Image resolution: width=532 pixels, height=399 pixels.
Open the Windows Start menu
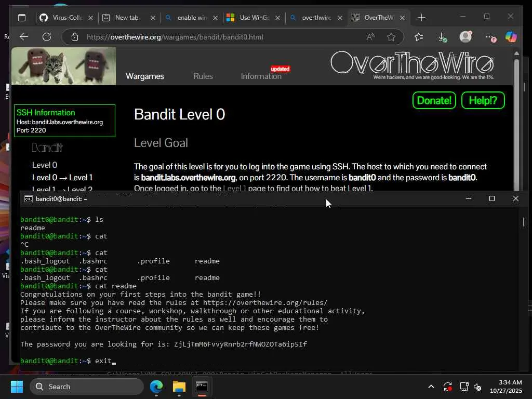(17, 387)
